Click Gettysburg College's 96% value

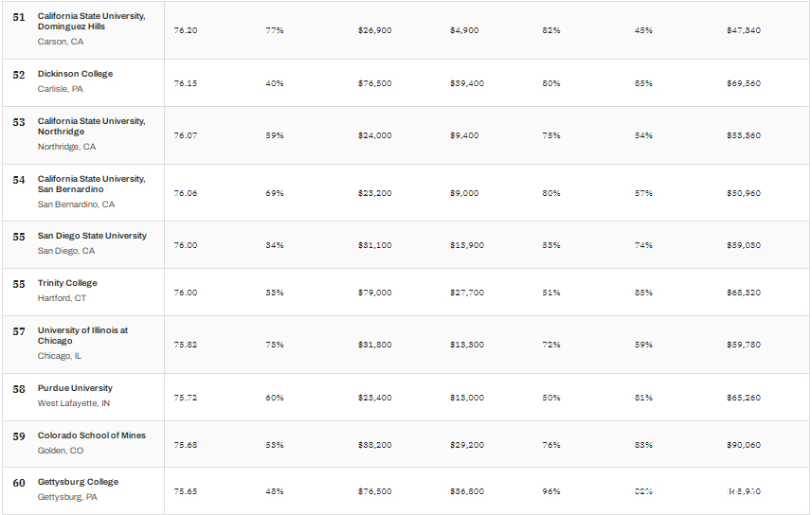click(x=551, y=491)
